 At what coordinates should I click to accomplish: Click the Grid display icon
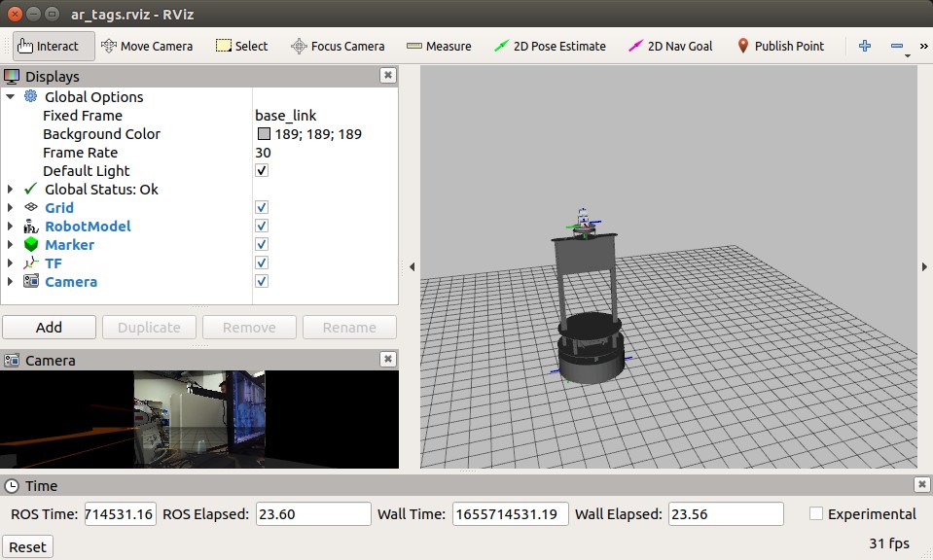tap(31, 207)
